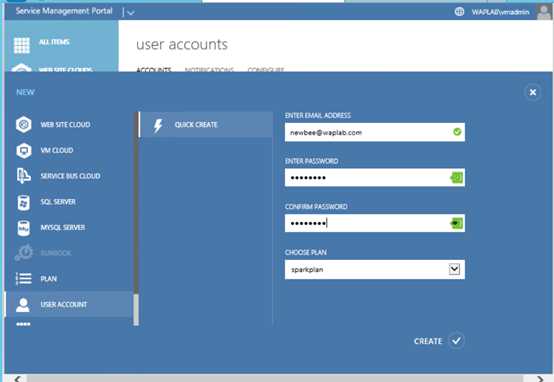This screenshot has width=554, height=382.
Task: Open the Plan list icon
Action: tap(24, 279)
